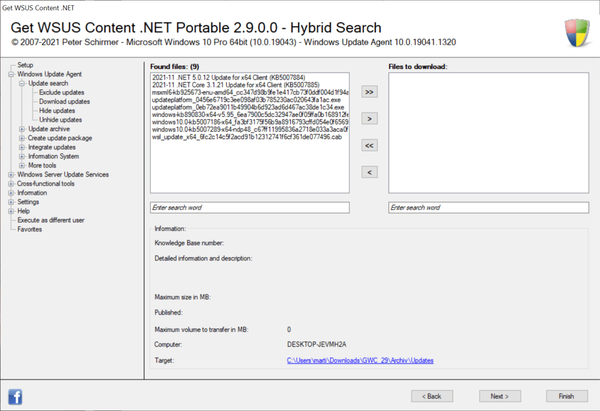Select Download updates in tree
The height and width of the screenshot is (411, 600).
coord(64,101)
